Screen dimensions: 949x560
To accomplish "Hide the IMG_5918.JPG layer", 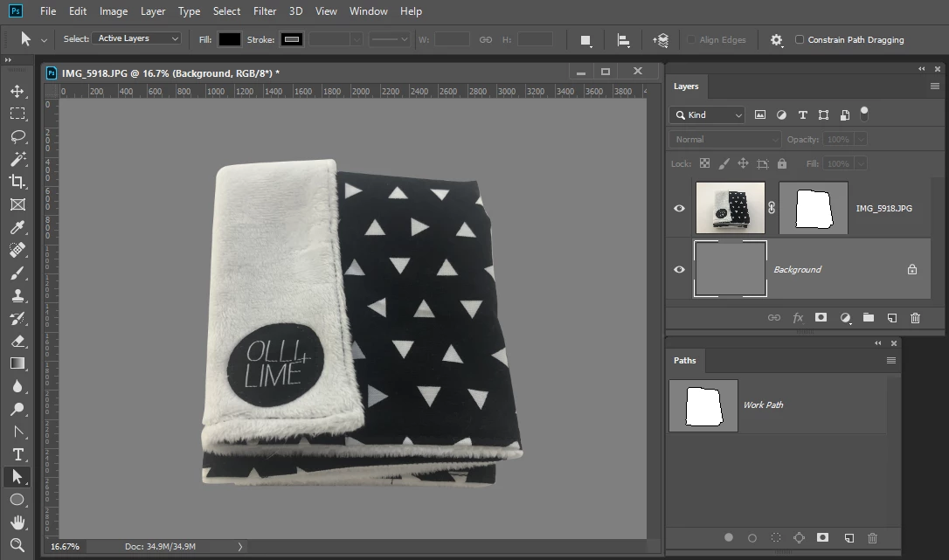I will click(679, 208).
